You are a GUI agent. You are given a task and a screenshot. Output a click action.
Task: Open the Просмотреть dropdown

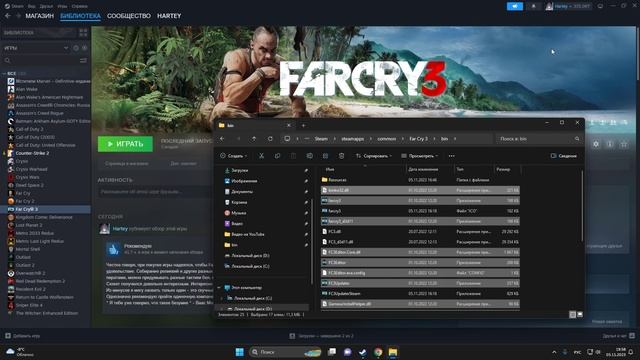pyautogui.click(x=420, y=156)
